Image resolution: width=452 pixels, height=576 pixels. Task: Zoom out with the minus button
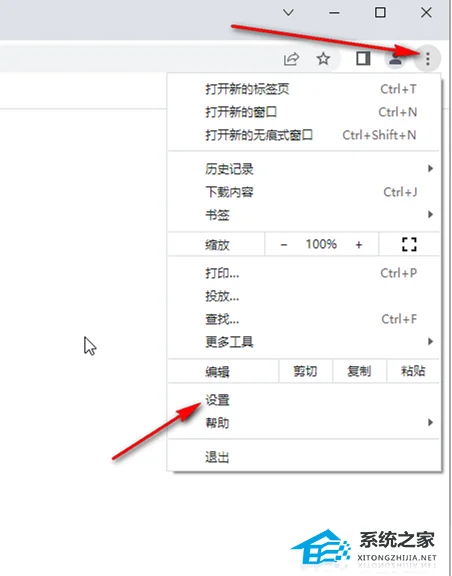tap(284, 244)
